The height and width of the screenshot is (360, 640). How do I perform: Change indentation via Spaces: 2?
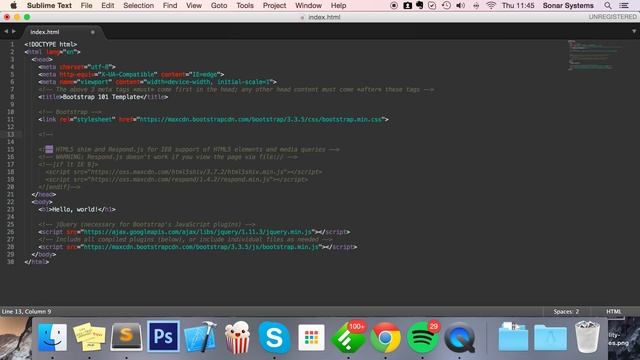(566, 311)
